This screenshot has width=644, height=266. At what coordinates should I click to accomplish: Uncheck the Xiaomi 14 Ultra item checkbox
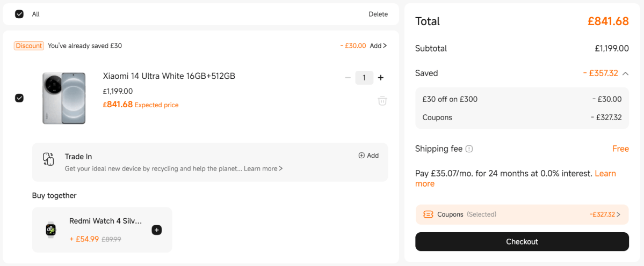click(x=19, y=98)
